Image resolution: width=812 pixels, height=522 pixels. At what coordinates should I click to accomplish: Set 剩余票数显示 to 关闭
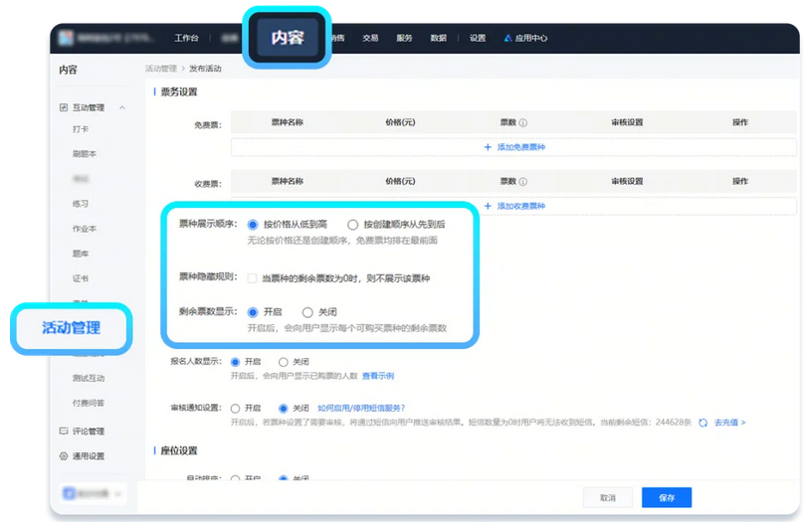[307, 312]
